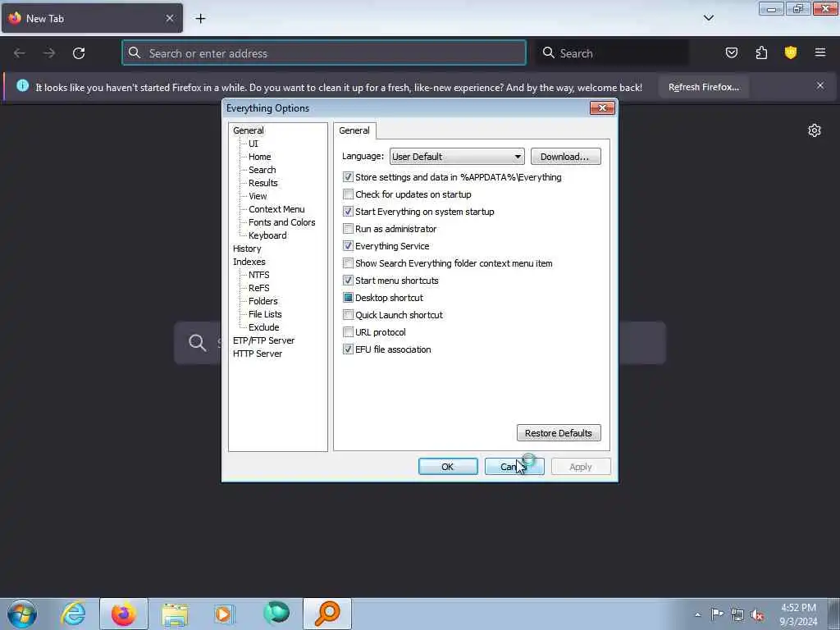Viewport: 840px width, 630px height.
Task: Open ETP/FTP Server settings
Action: point(263,340)
